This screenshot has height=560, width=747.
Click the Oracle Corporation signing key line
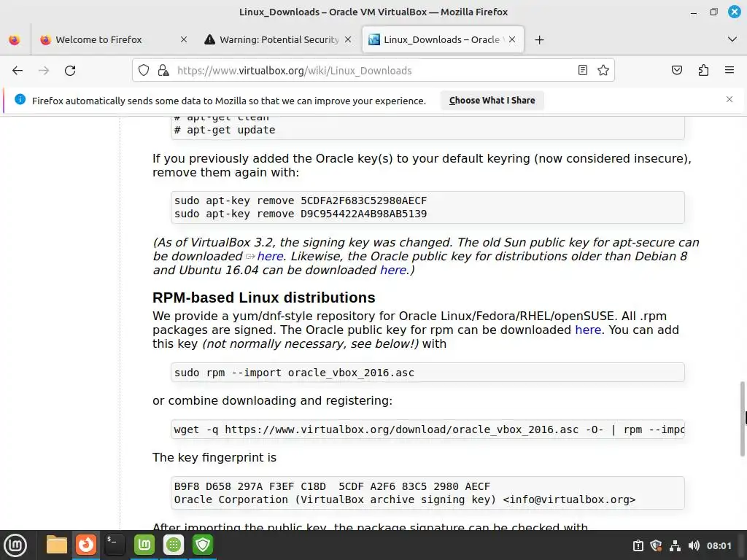coord(404,499)
